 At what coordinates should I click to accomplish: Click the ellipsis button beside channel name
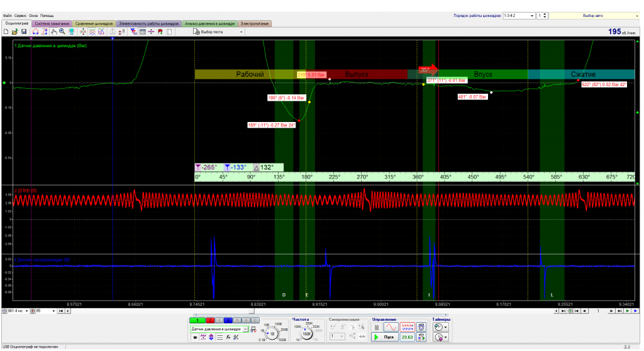(x=245, y=329)
